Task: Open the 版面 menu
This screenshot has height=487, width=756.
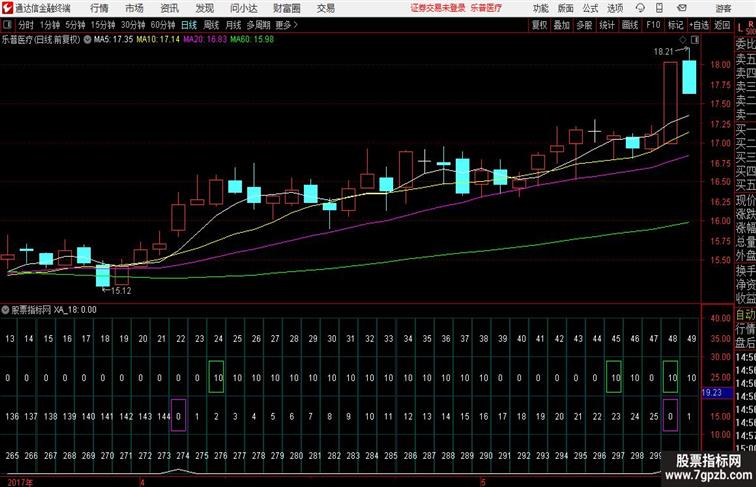Action: point(565,8)
